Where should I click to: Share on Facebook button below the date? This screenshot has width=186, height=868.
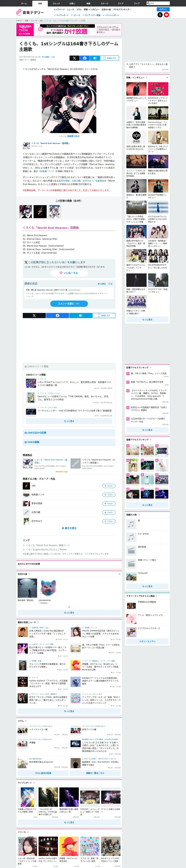[x=85, y=58]
